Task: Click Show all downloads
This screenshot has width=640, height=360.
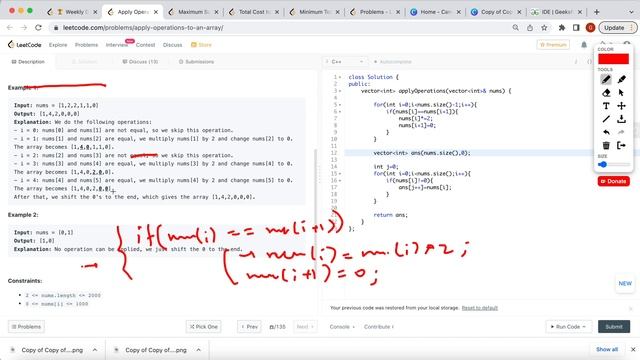Action: tap(607, 349)
